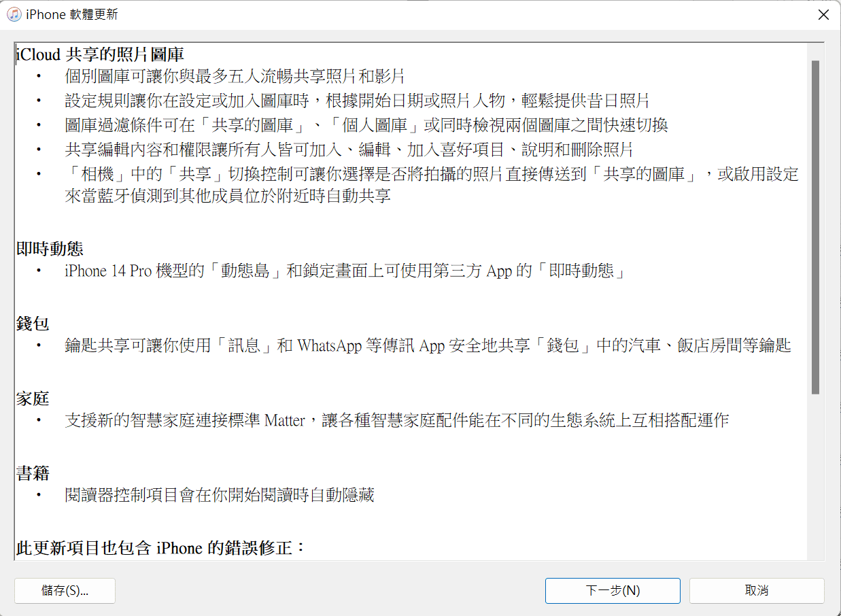Click the line 此更新項目也包含 iPhone 的錯誤修正
Screen dimensions: 841x616
[x=162, y=548]
